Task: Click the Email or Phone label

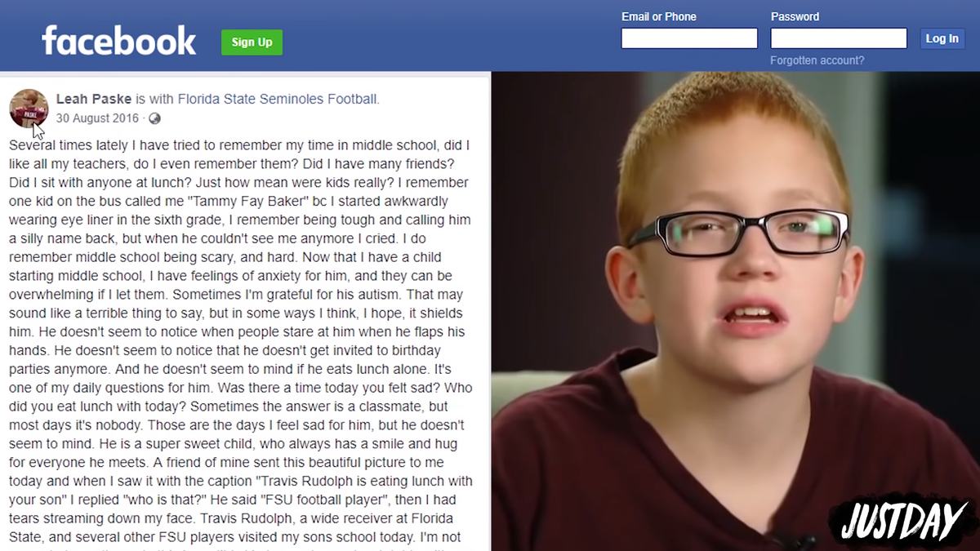Action: pos(659,16)
